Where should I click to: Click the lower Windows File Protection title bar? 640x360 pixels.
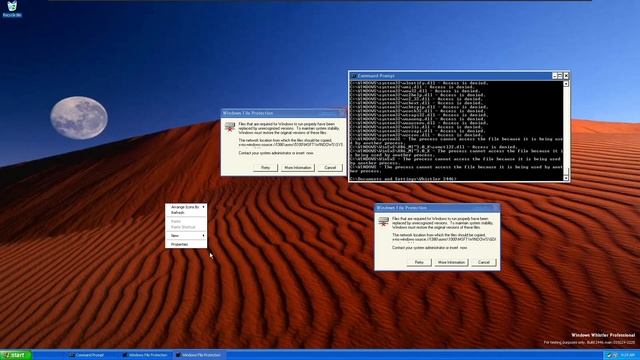click(437, 208)
